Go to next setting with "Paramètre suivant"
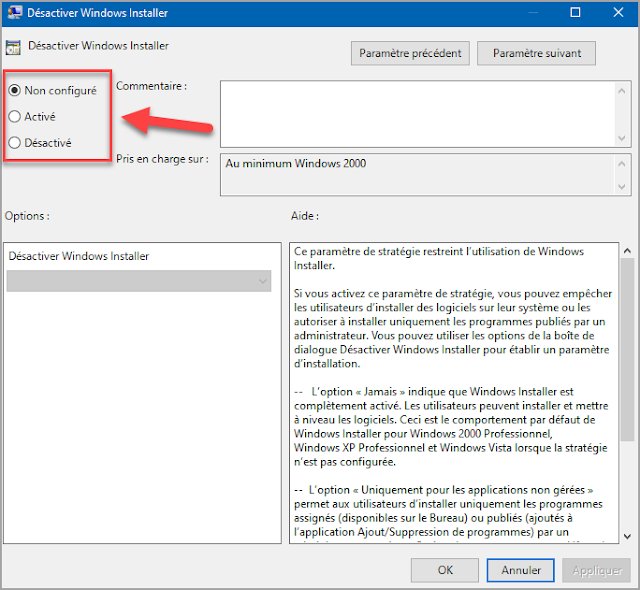Viewport: 640px width, 590px height. tap(536, 53)
